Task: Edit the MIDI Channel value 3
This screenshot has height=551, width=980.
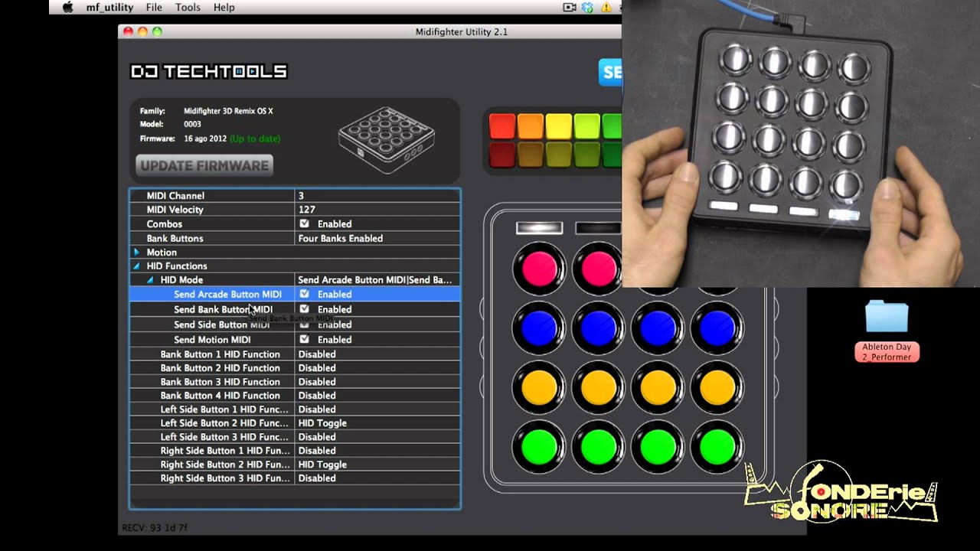Action: coord(377,196)
